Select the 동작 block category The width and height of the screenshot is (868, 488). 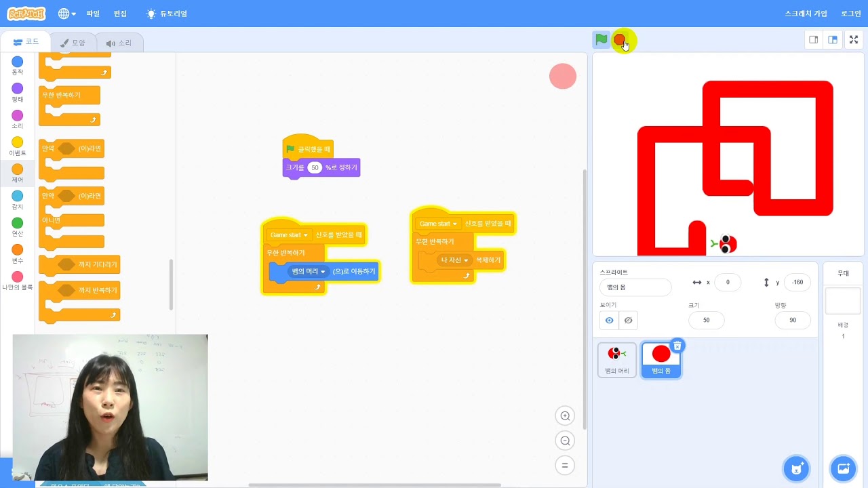pyautogui.click(x=17, y=66)
